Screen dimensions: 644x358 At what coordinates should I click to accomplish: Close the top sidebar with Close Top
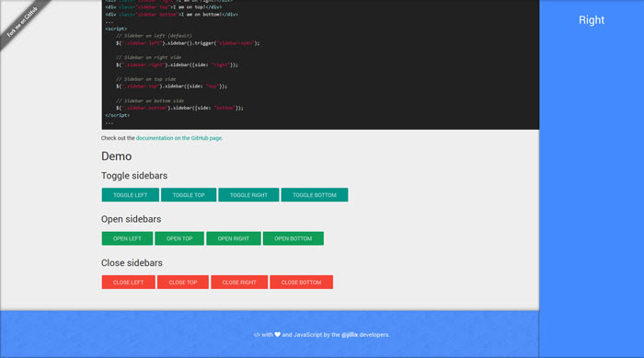[183, 283]
